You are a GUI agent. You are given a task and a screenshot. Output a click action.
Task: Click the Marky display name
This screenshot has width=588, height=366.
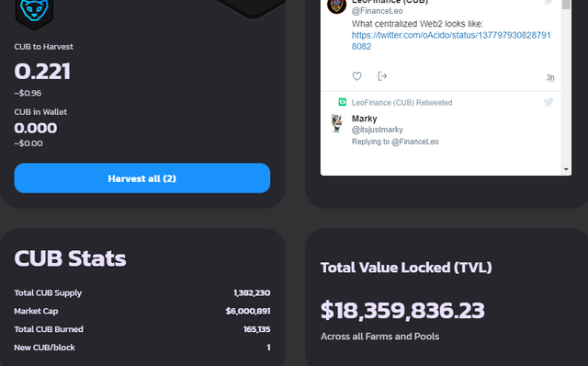[364, 119]
